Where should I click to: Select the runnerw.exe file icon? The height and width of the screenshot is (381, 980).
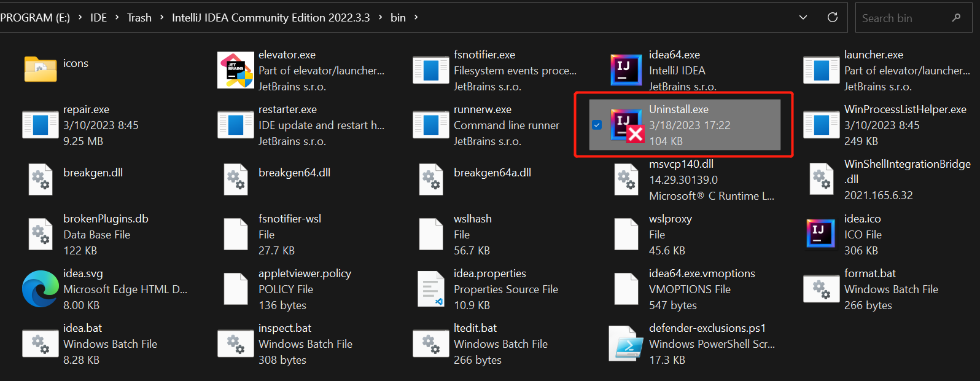pos(431,125)
